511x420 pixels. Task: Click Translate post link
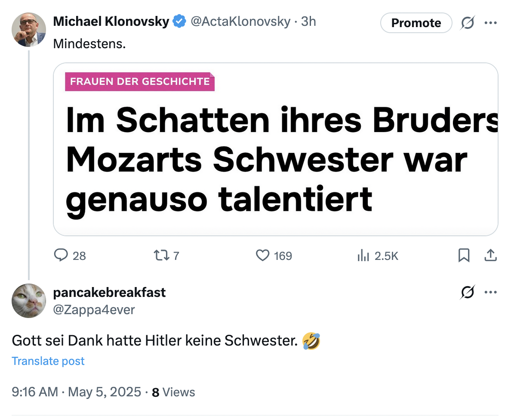[x=48, y=361]
